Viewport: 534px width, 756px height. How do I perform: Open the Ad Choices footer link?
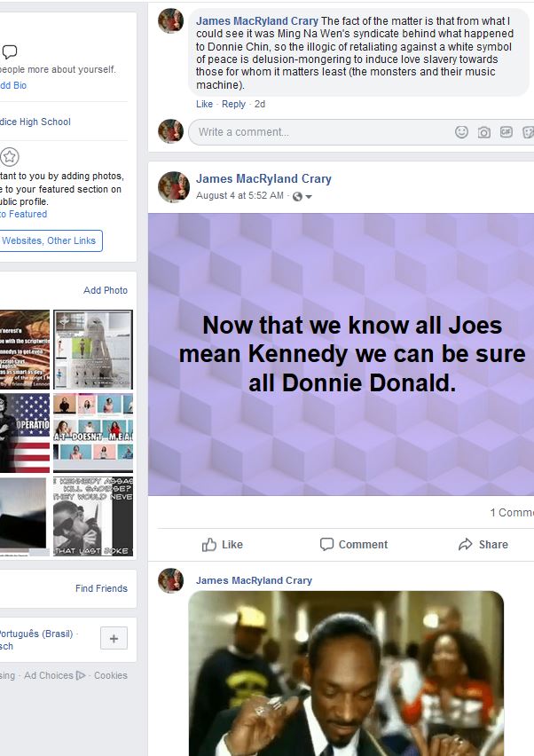pos(54,675)
